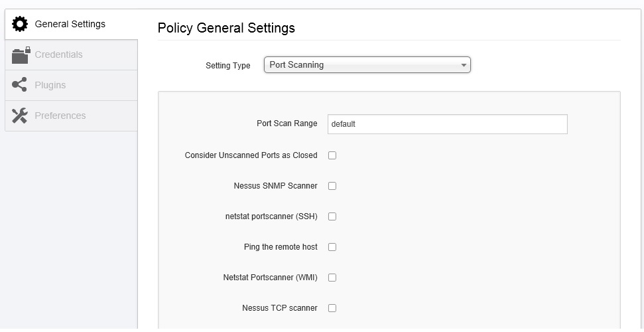Click the share-node Plugins icon

point(20,85)
